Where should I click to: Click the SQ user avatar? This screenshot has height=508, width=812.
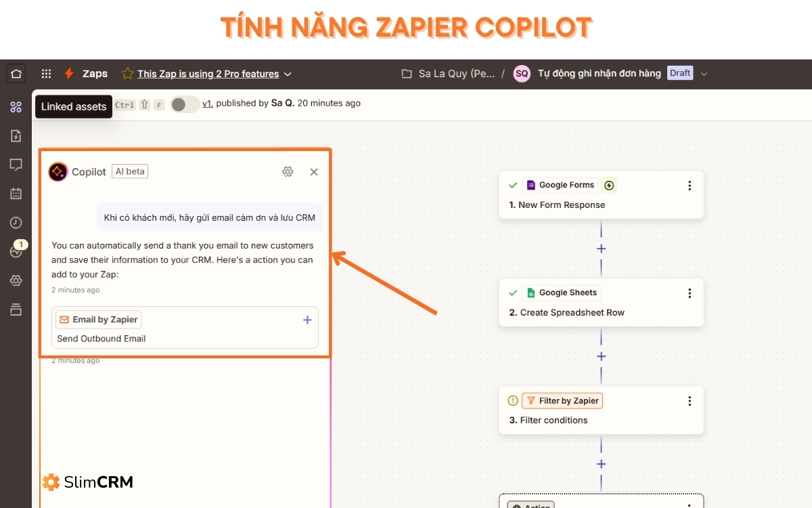[522, 73]
